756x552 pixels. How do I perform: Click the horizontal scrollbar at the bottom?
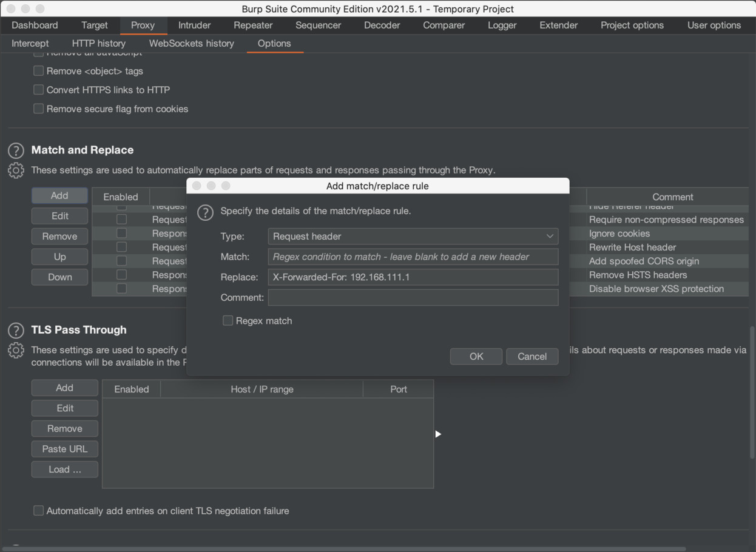tap(343, 549)
